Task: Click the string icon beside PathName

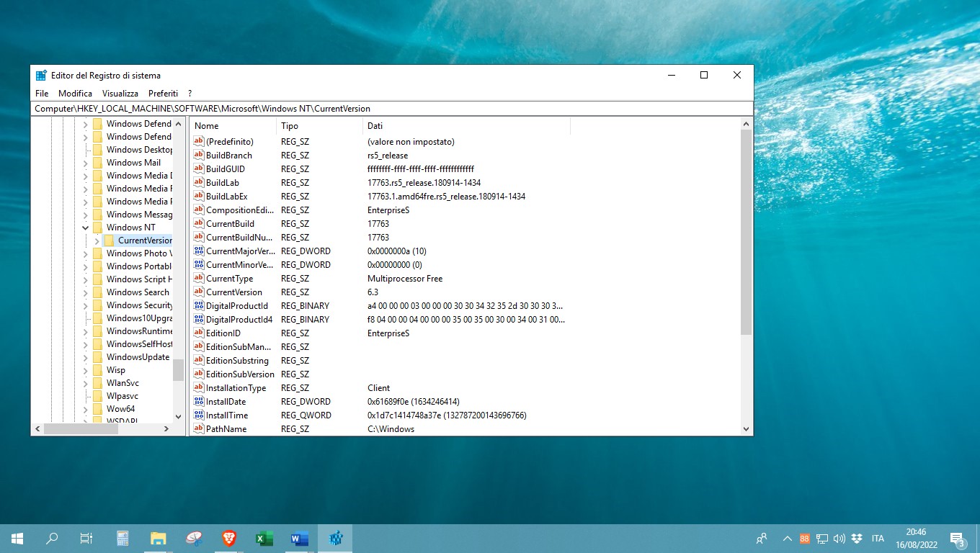Action: point(199,429)
